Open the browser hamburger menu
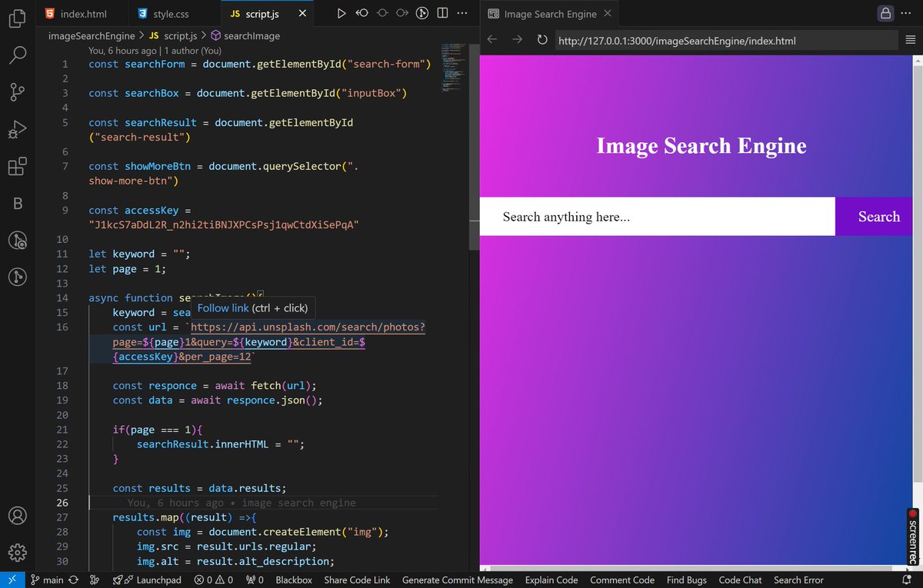The height and width of the screenshot is (588, 923). click(911, 40)
